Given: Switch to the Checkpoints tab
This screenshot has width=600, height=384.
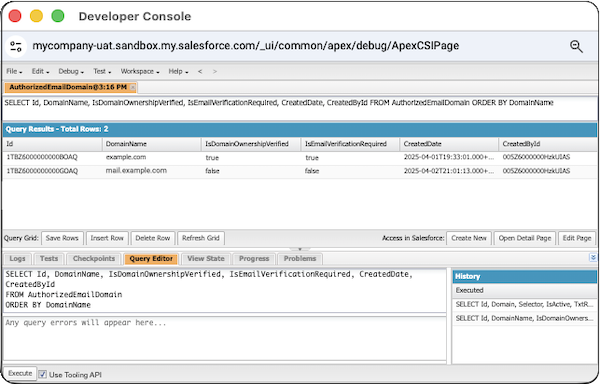Looking at the screenshot, I should (94, 259).
